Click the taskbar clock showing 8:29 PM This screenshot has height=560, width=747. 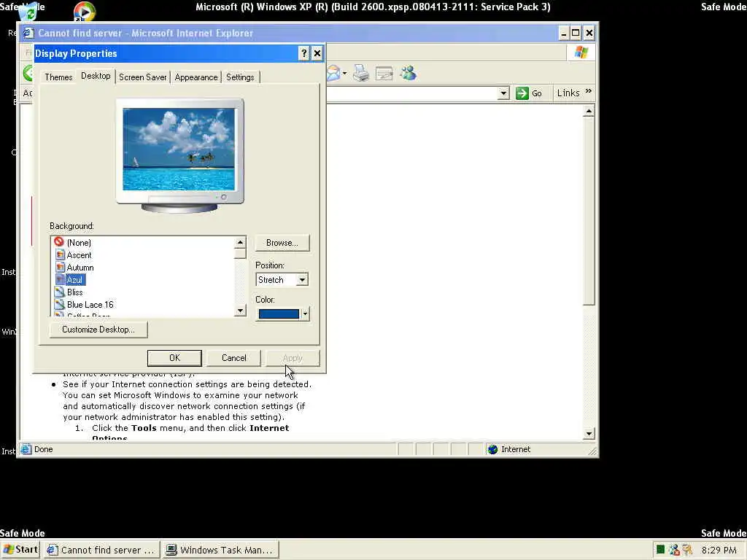click(719, 551)
